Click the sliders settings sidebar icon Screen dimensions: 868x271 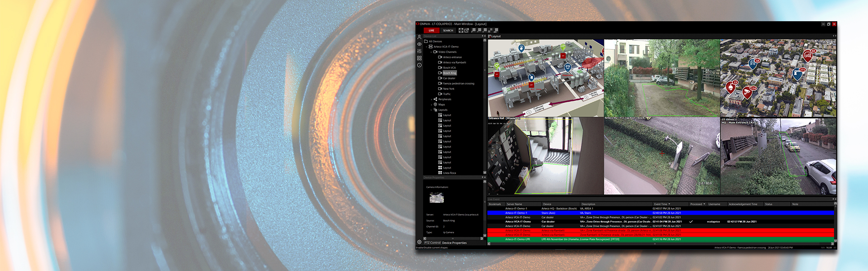pos(419,51)
